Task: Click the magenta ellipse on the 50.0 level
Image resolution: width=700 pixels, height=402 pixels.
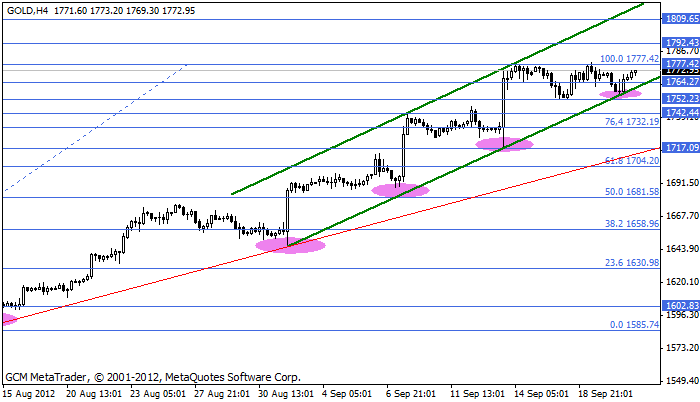Action: (x=400, y=189)
